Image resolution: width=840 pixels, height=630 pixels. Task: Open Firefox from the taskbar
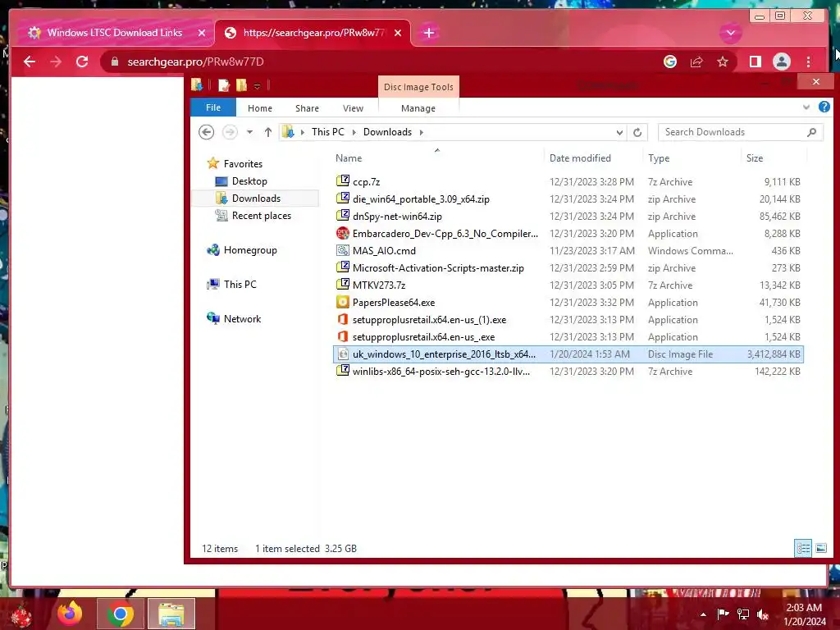[x=70, y=614]
